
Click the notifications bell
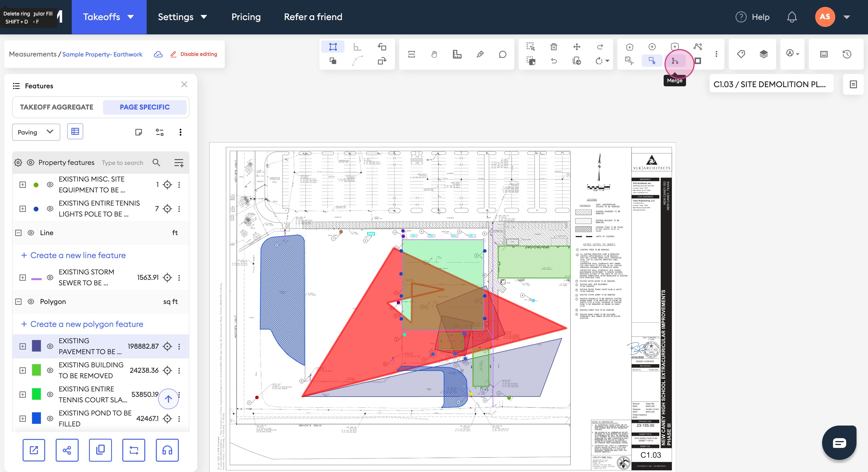pyautogui.click(x=792, y=17)
